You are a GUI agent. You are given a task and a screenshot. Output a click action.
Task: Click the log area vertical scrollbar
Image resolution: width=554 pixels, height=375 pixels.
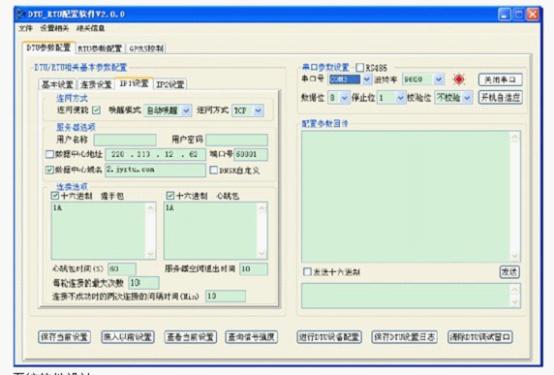(x=515, y=197)
